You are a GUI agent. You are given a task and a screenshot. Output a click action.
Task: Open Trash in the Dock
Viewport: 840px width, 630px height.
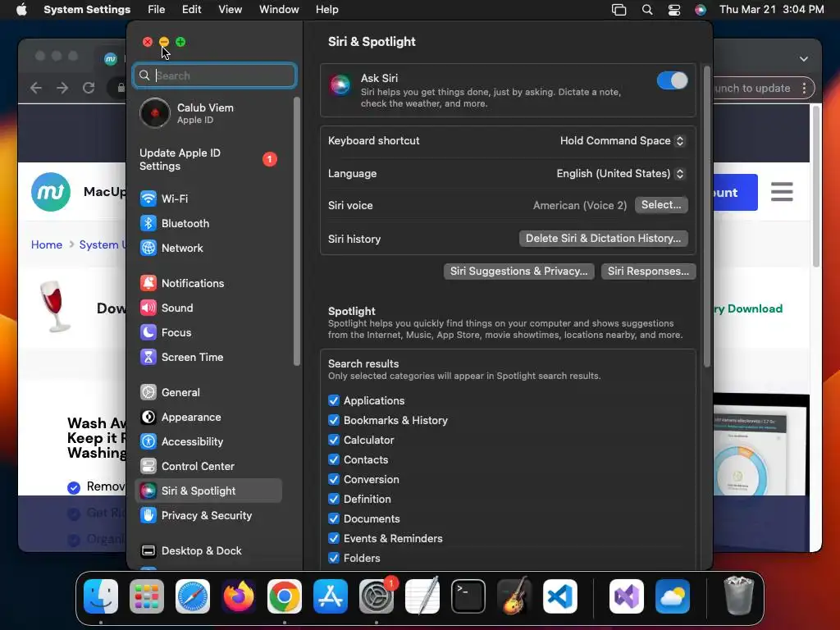tap(739, 596)
